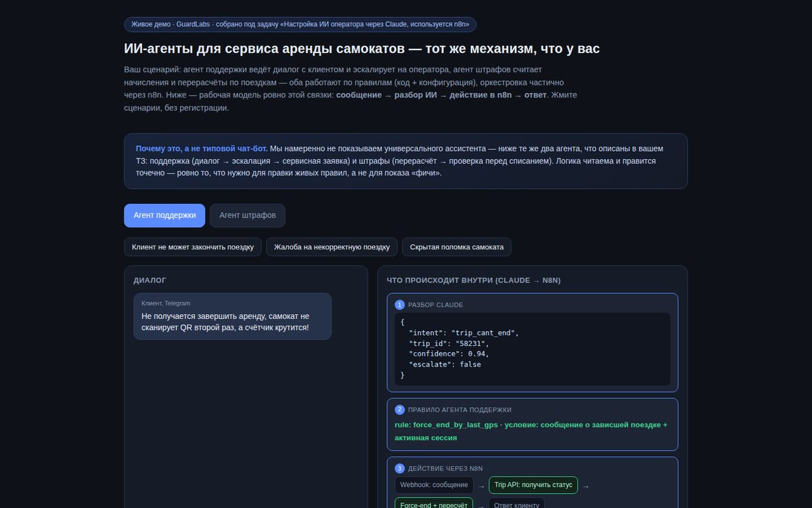
Task: Click the "confidence": 0.94 line
Action: [x=449, y=354]
